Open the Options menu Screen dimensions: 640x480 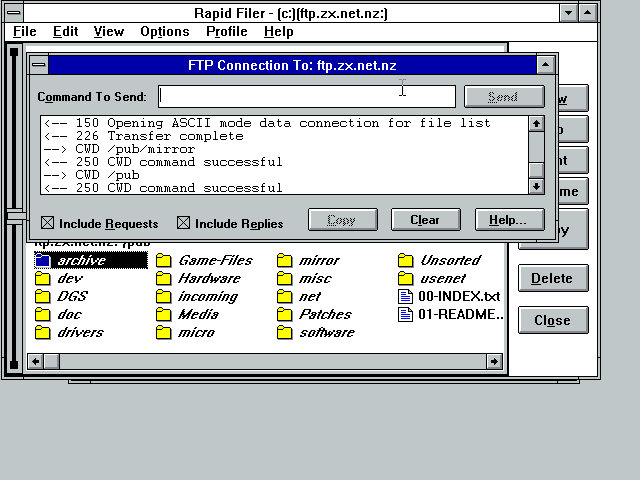pos(164,32)
